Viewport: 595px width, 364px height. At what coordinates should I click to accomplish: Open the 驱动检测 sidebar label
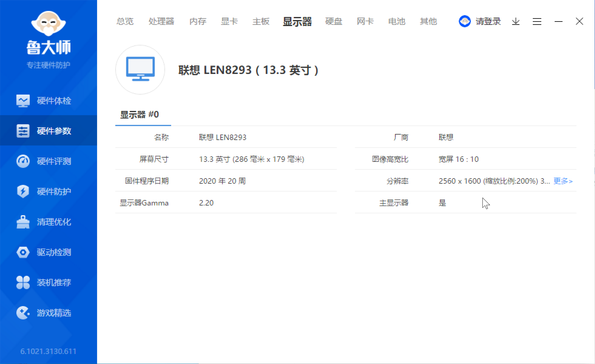(54, 252)
